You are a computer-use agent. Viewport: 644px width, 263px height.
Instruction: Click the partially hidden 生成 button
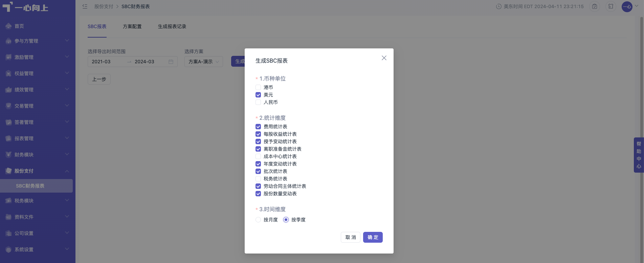(238, 61)
